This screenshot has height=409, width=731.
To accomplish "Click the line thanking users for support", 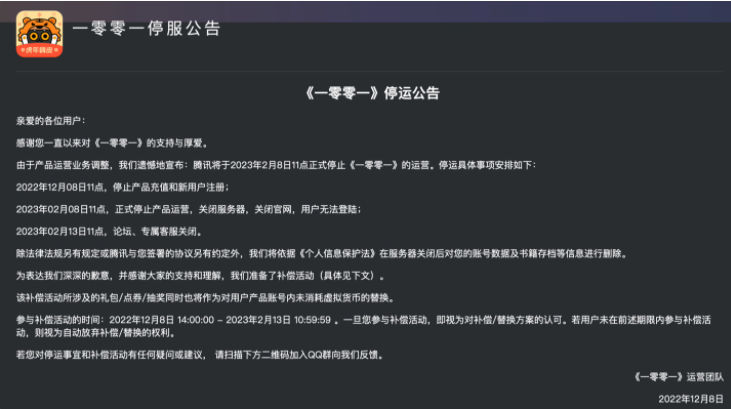I will coord(111,143).
